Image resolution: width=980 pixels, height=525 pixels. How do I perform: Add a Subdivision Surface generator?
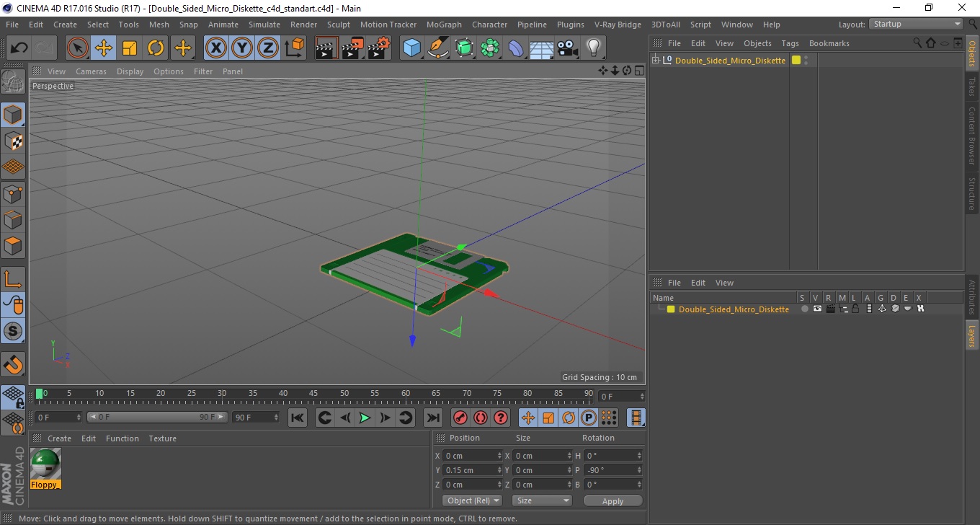click(464, 48)
